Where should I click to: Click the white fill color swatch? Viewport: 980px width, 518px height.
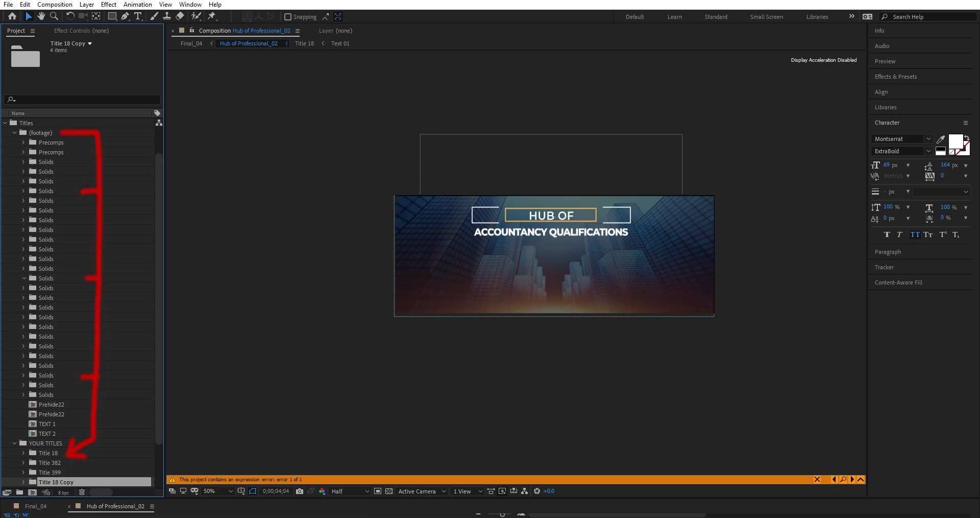coord(955,142)
